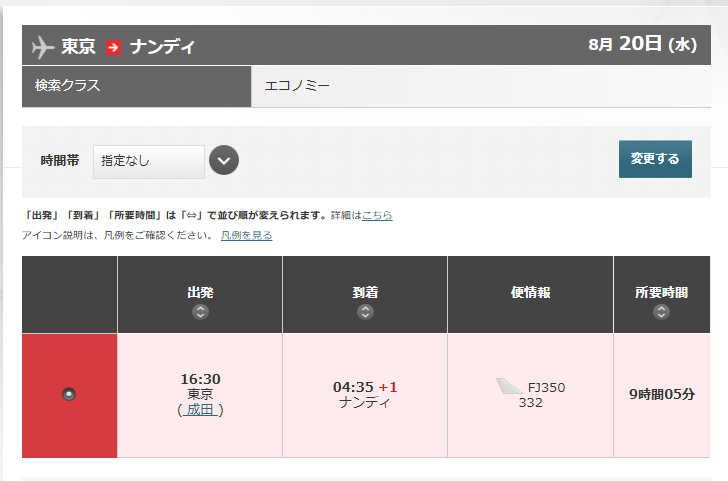Sort flights by 出発 departure arrows
Image resolution: width=728 pixels, height=481 pixels.
[201, 312]
